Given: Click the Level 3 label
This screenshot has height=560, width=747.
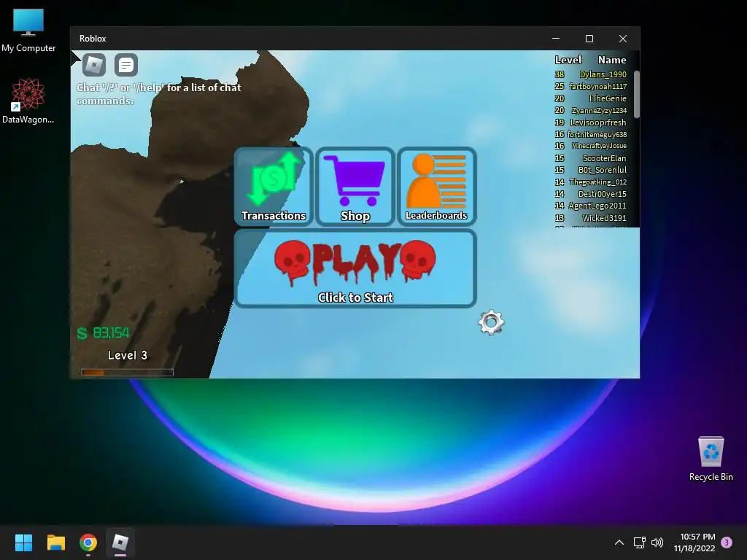Looking at the screenshot, I should tap(127, 355).
